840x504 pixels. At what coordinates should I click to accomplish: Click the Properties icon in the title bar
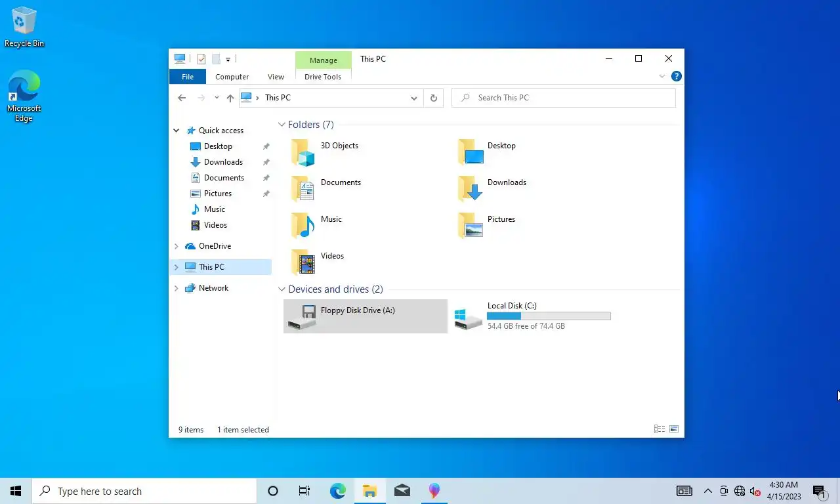pyautogui.click(x=201, y=59)
